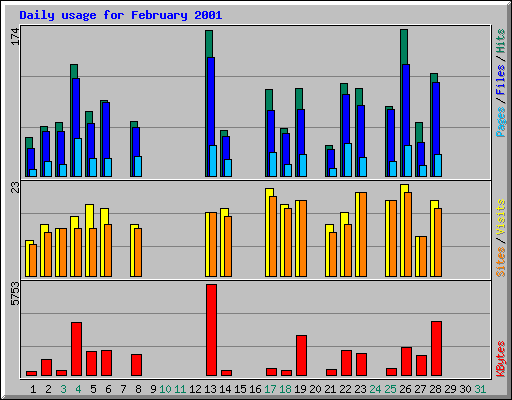
Task: Click the 174 hits axis maximum label
Action: click(15, 37)
